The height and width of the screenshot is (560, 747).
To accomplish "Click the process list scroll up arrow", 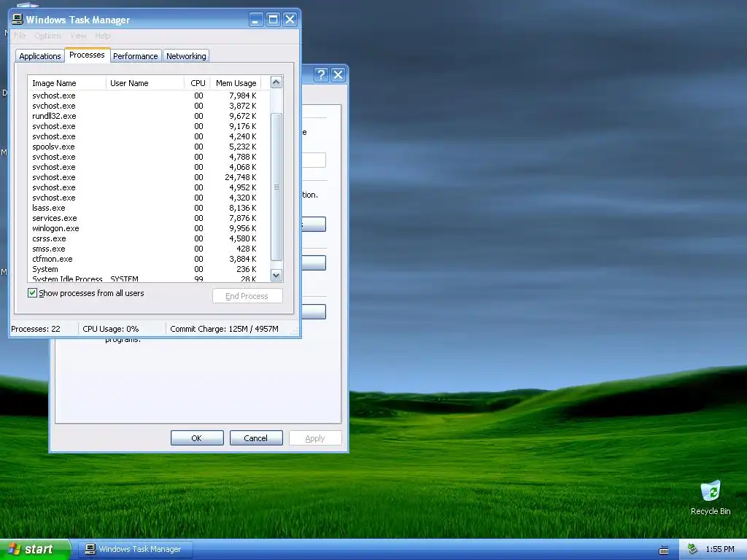I will point(276,82).
